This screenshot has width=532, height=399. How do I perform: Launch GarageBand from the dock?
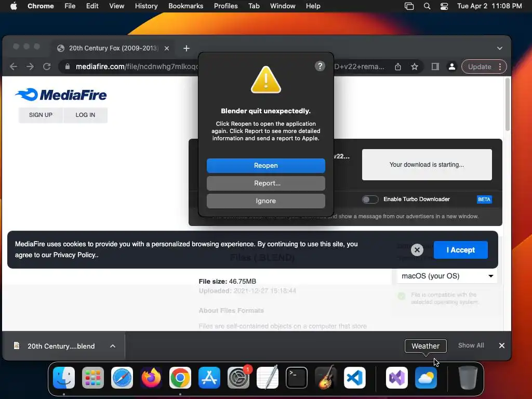(x=326, y=378)
